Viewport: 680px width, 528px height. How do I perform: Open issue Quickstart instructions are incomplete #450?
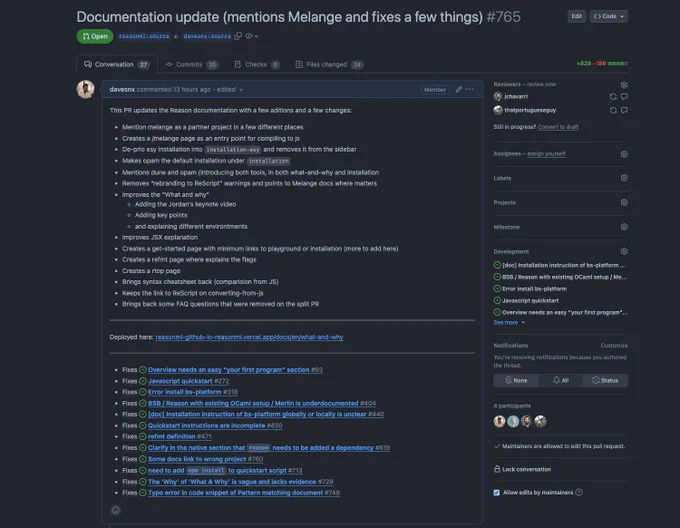215,425
